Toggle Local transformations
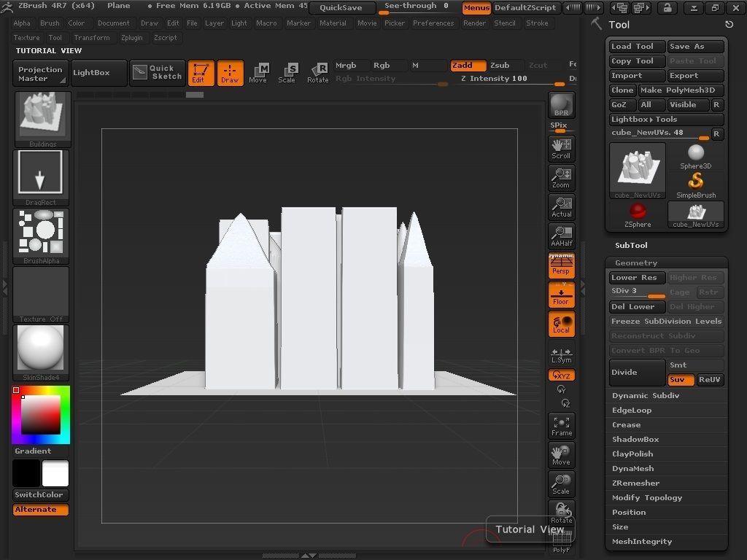 coord(561,324)
